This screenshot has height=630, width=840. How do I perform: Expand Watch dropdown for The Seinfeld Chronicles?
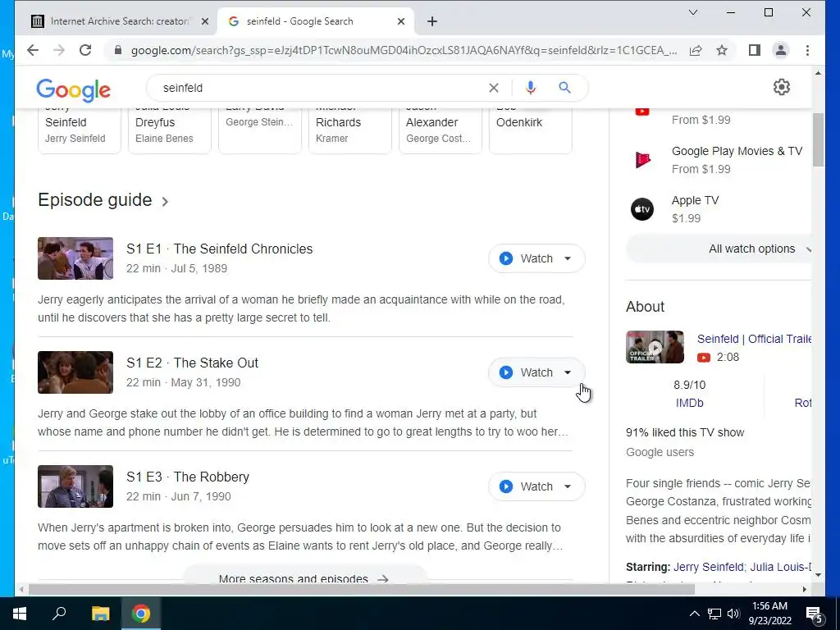[x=568, y=258]
